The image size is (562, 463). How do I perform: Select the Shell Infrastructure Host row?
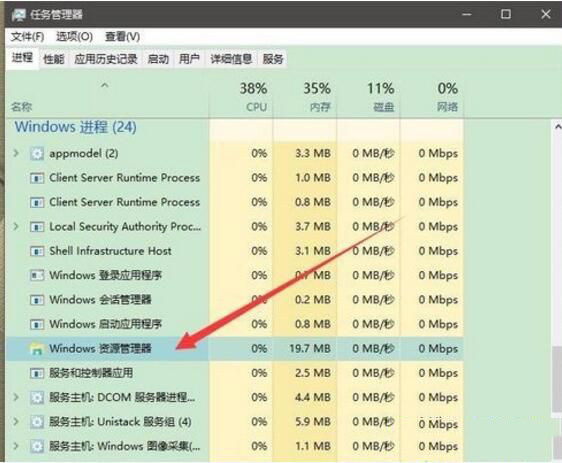234,251
